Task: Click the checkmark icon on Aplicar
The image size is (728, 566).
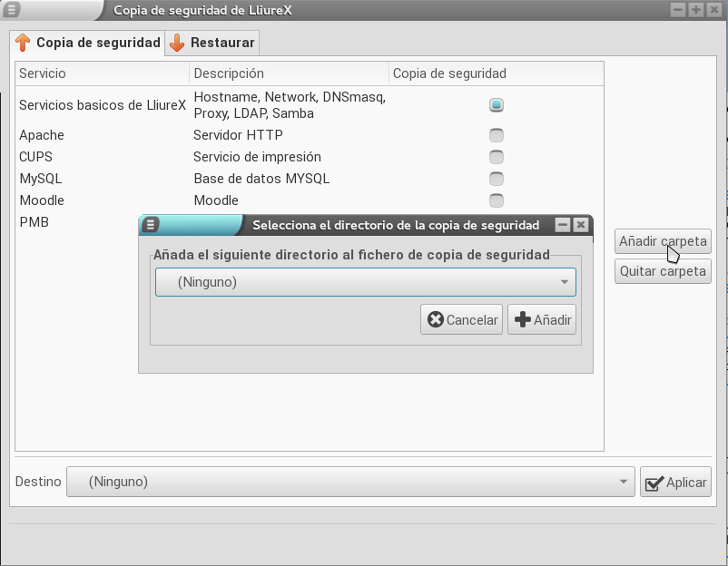Action: click(x=654, y=483)
